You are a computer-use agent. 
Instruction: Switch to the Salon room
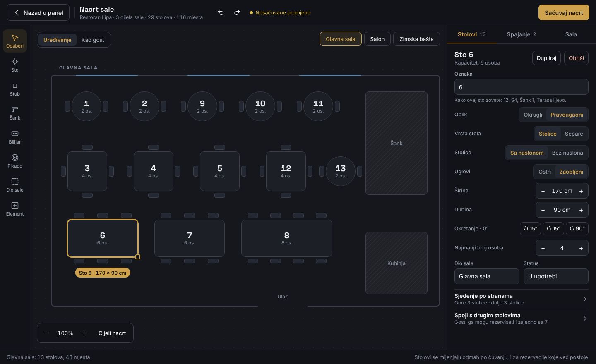point(377,39)
